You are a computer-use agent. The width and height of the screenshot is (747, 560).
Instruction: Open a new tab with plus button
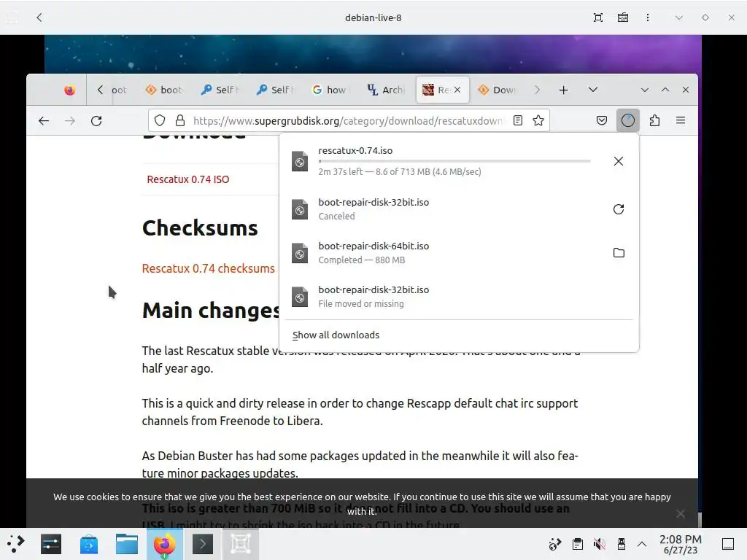pyautogui.click(x=564, y=90)
